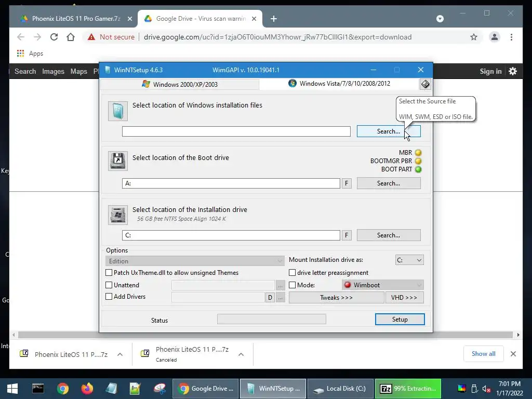Select Windows Vista/7/8/10/2008/2012 tab
Screen dimensions: 532x399
pos(339,84)
